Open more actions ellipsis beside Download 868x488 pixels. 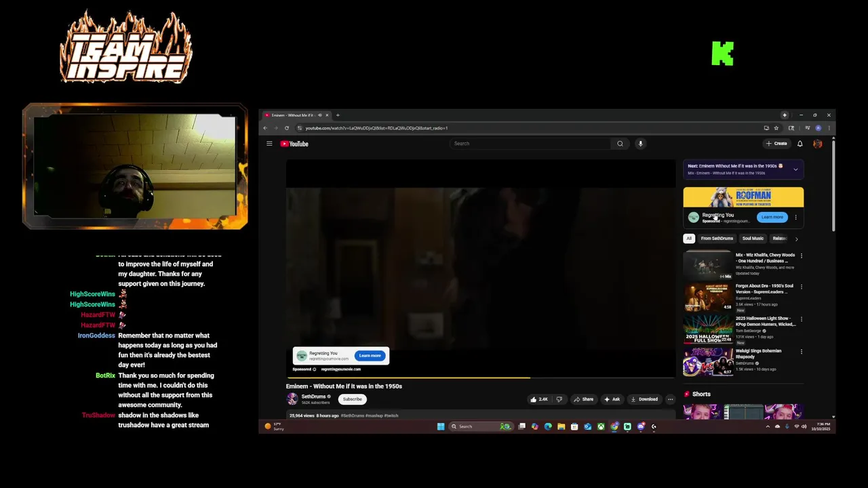tap(670, 399)
